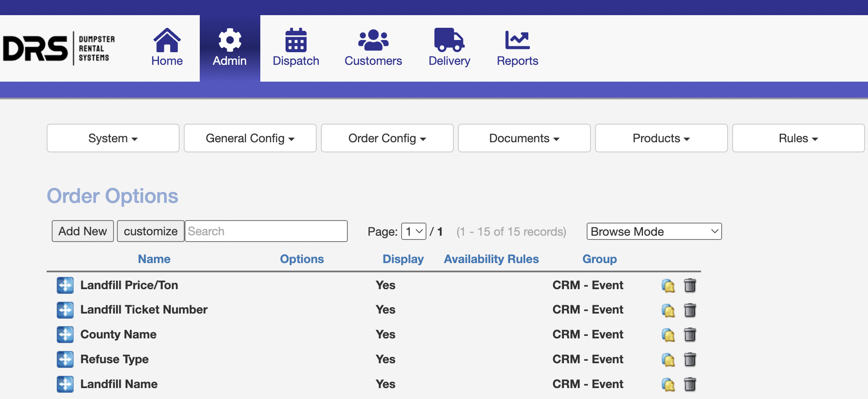
Task: Open the Order Config menu
Action: (387, 138)
